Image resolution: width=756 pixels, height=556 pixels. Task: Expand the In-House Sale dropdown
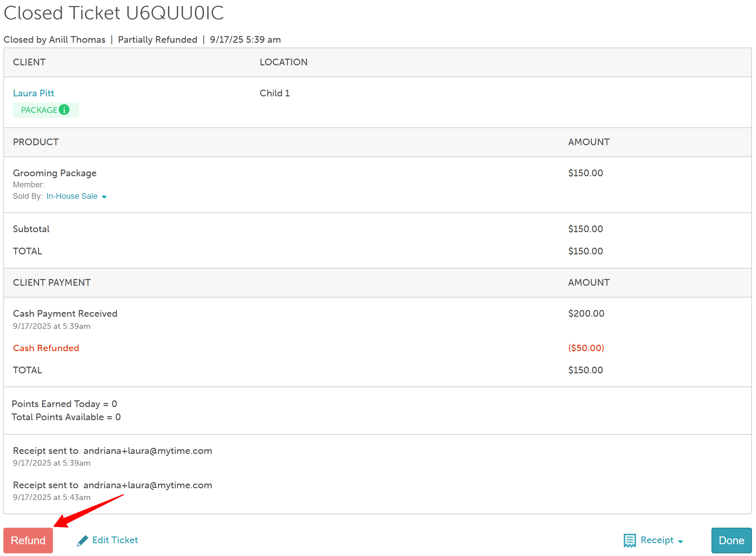(x=72, y=196)
